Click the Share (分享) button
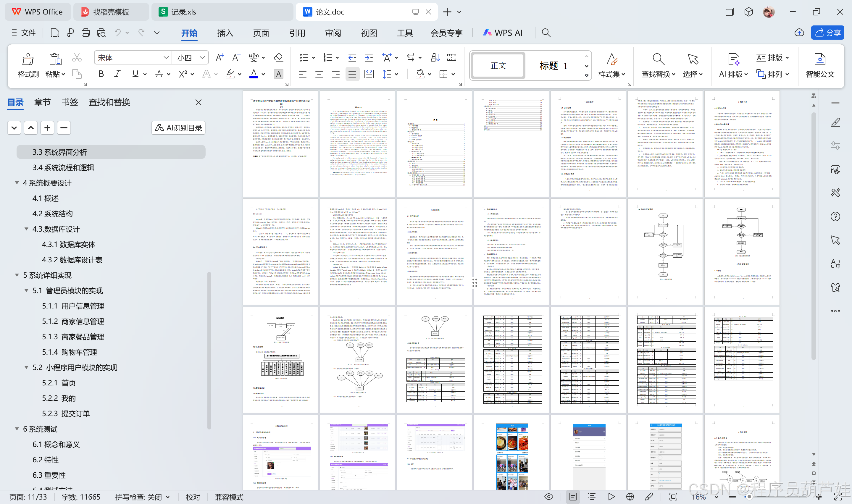 tap(827, 33)
